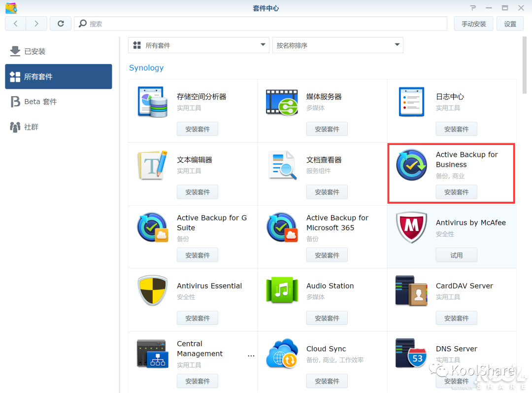Image resolution: width=532 pixels, height=393 pixels.
Task: Install Active Backup for Business
Action: tap(456, 192)
